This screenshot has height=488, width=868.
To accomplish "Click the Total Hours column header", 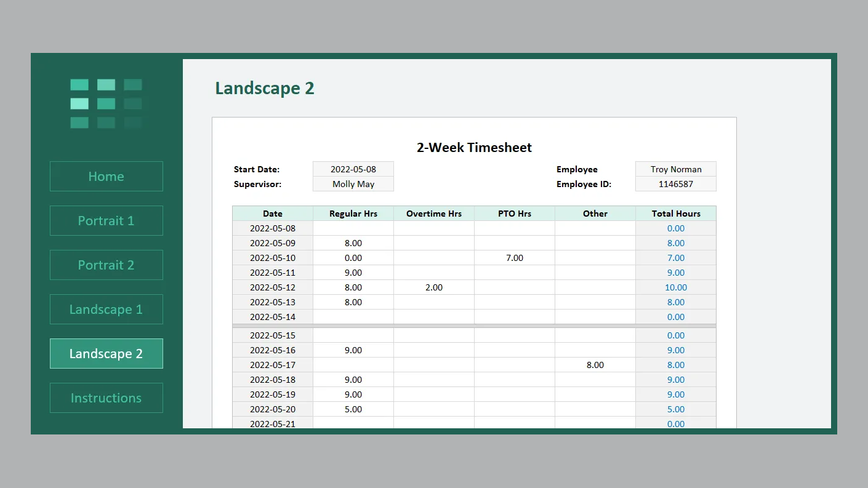I will [675, 214].
